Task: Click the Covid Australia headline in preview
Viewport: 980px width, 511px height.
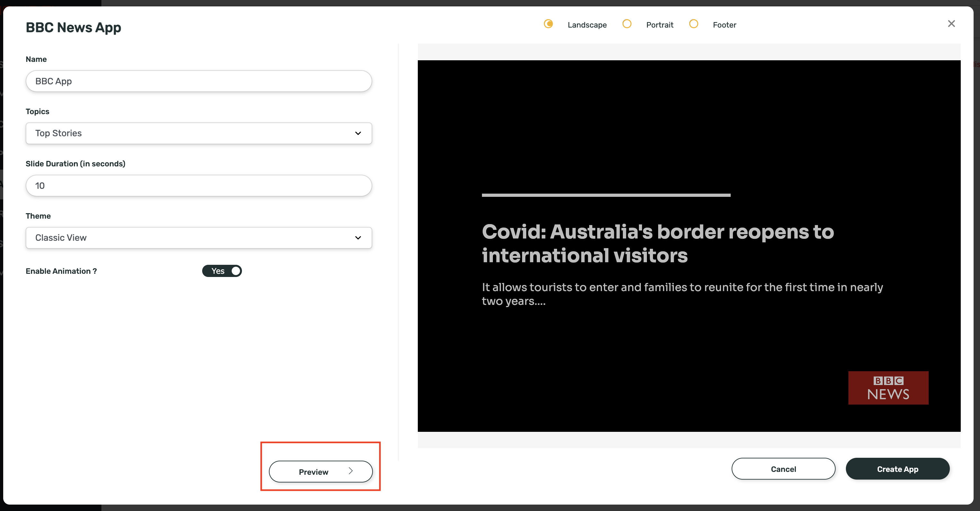Action: [x=658, y=244]
